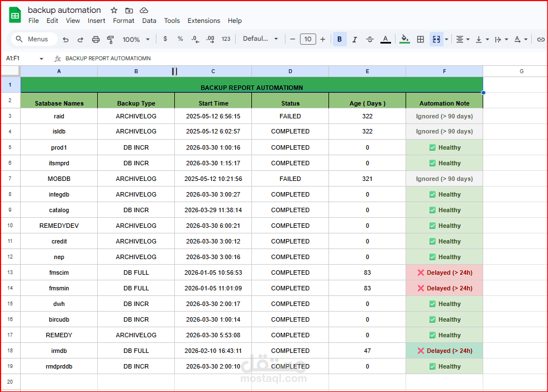548x392 pixels.
Task: Apply strikethrough formatting
Action: (369, 40)
